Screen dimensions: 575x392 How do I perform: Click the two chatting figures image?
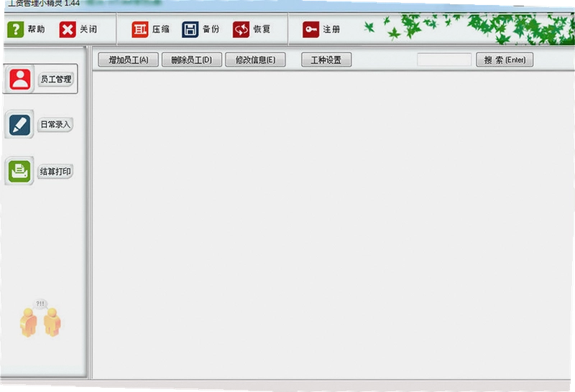tap(40, 318)
